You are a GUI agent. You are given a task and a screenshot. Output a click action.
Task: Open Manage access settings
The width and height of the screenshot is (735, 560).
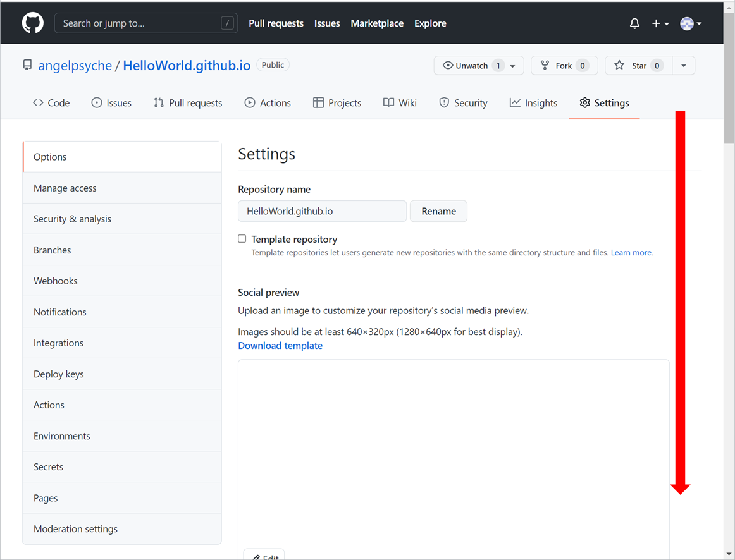(122, 188)
